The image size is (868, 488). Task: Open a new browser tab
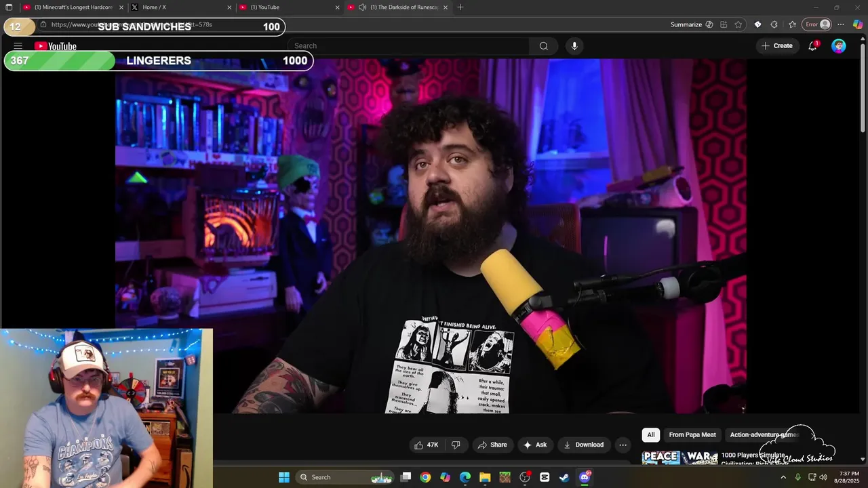460,7
